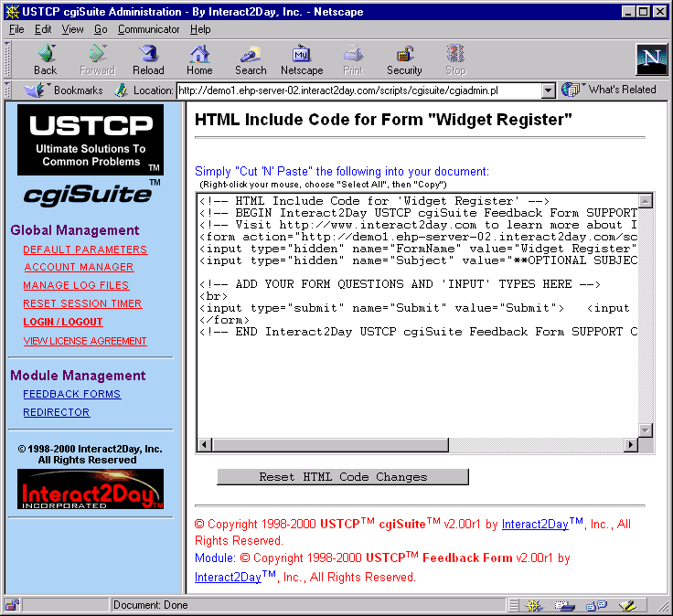Screen dimensions: 673x616
Task: Click the 'Global Management' heading
Action: point(75,230)
